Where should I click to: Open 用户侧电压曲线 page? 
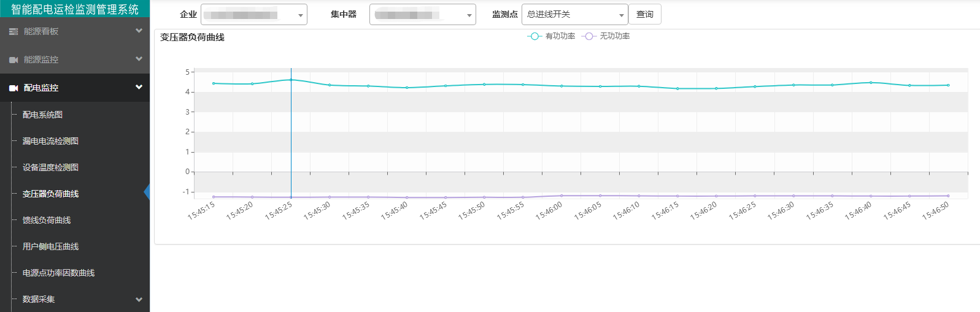[x=50, y=246]
